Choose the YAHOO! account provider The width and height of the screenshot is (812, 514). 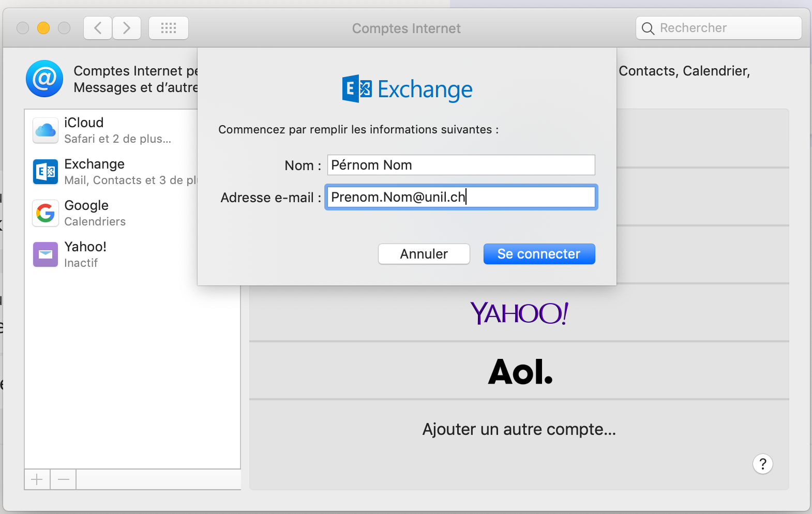(x=519, y=313)
